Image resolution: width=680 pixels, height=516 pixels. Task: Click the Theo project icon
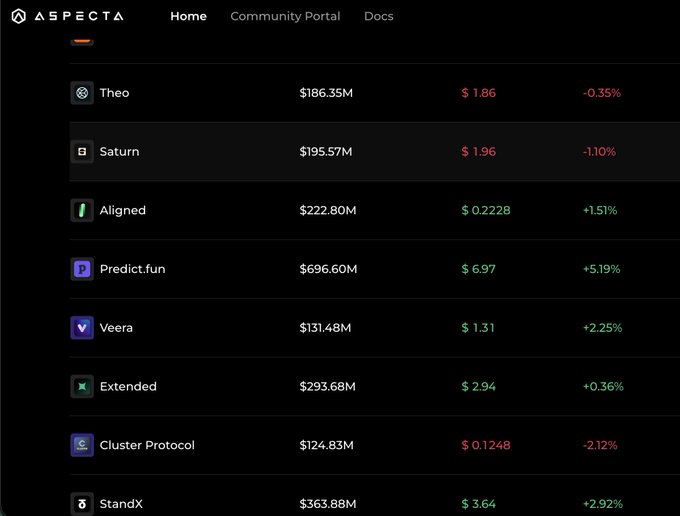[82, 93]
